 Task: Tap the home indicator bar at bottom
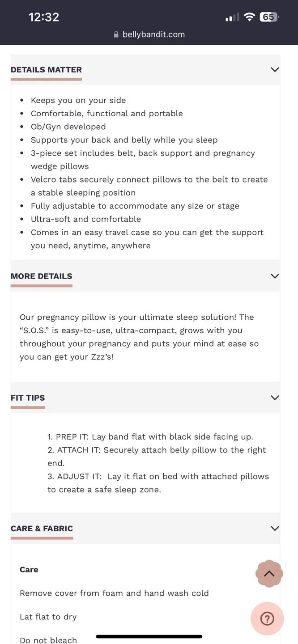click(x=149, y=636)
